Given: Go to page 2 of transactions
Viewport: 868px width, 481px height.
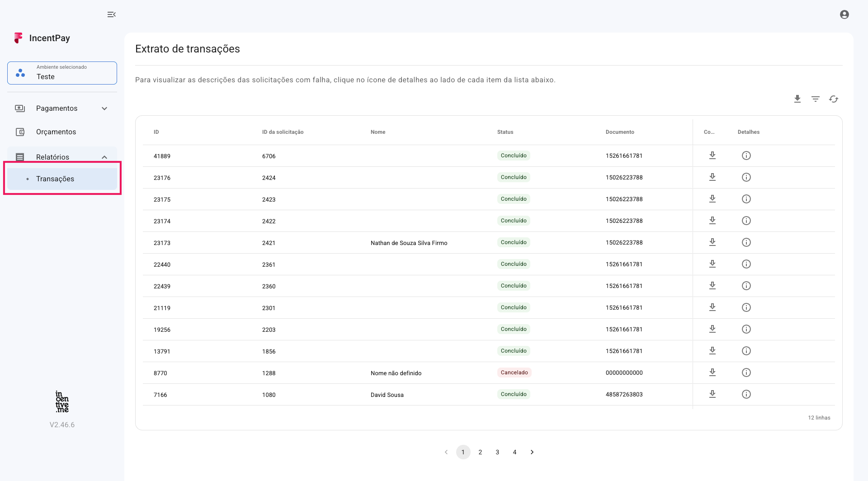Looking at the screenshot, I should point(480,452).
